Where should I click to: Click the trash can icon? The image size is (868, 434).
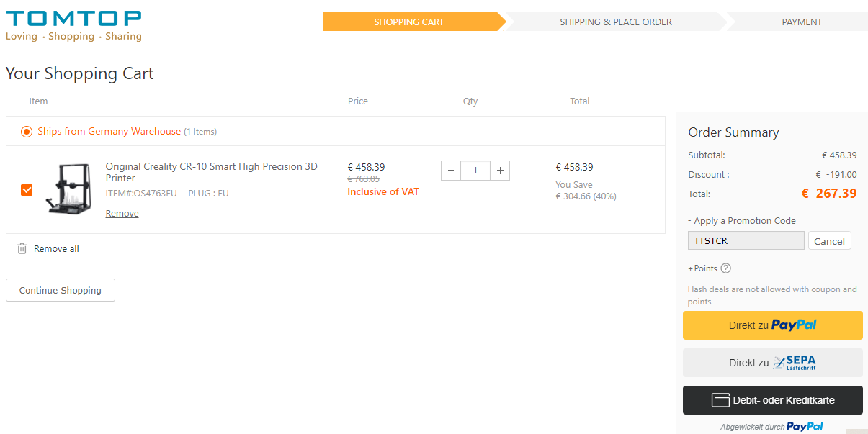[x=22, y=248]
